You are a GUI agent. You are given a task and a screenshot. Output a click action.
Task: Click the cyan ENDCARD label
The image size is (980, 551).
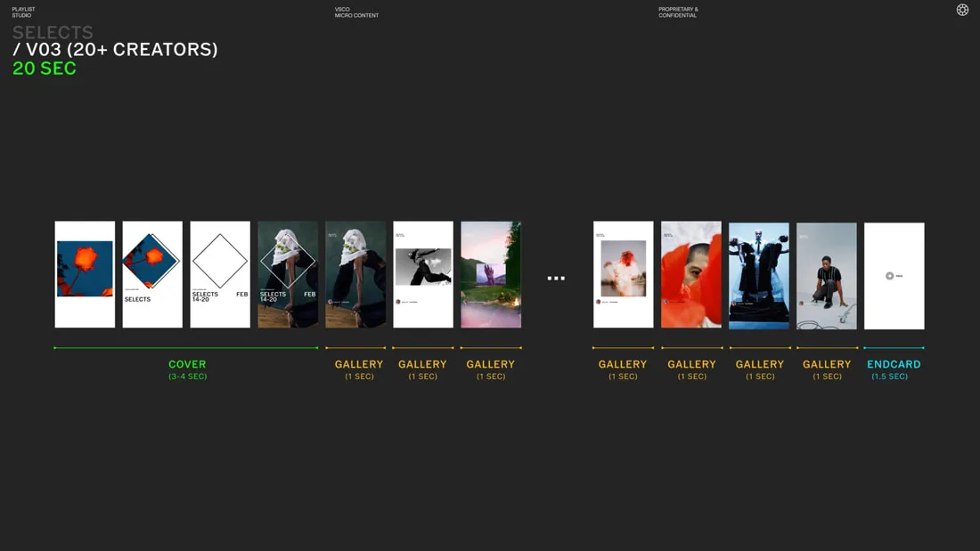coord(894,364)
